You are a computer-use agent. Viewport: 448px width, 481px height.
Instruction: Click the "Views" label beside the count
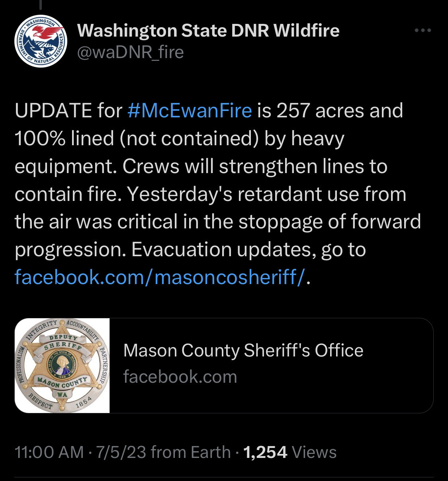(x=314, y=452)
